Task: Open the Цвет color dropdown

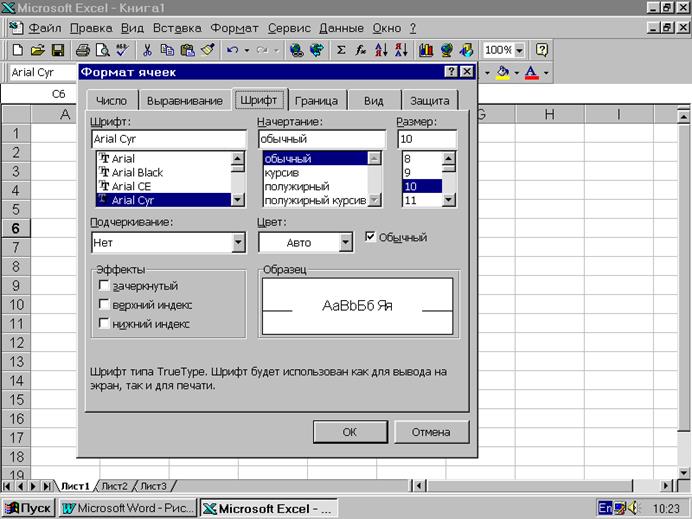Action: click(x=346, y=242)
